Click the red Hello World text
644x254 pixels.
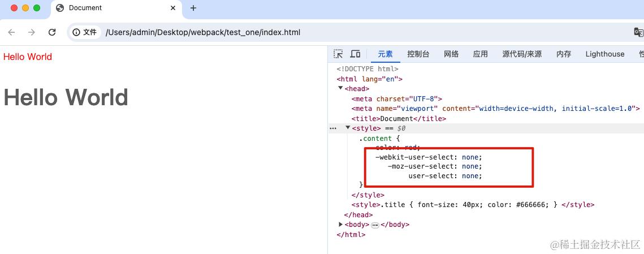point(28,57)
